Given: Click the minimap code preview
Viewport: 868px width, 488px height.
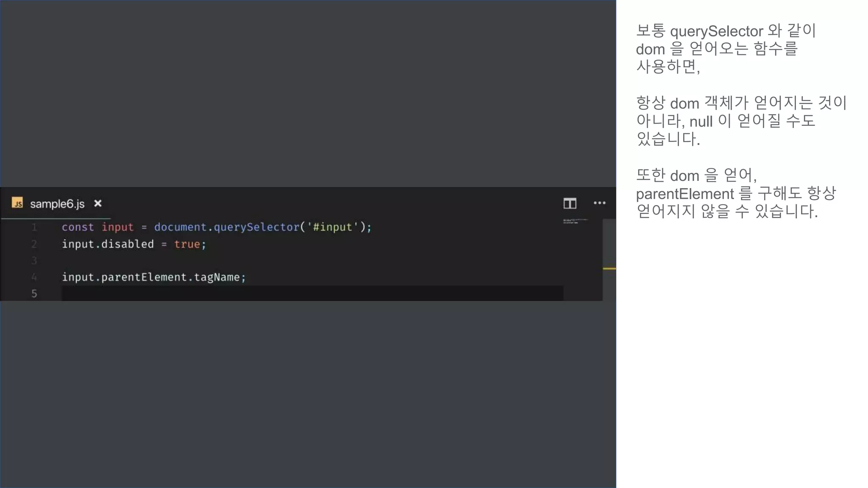Looking at the screenshot, I should [576, 221].
